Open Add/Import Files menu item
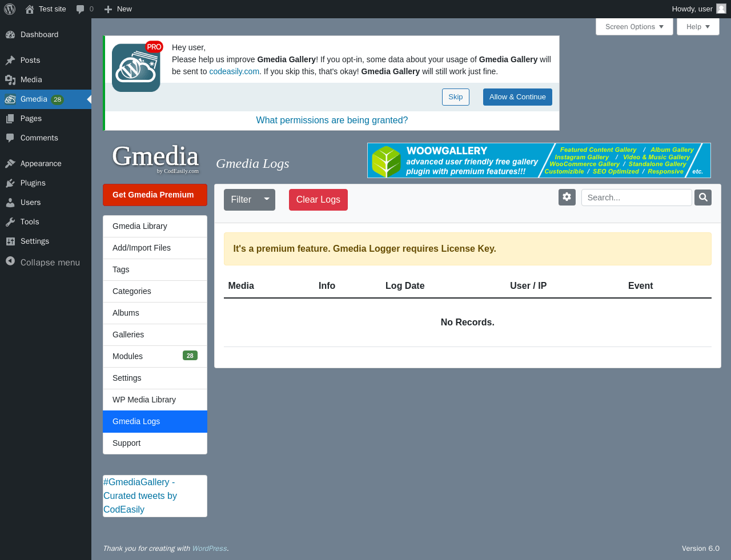 click(x=155, y=248)
